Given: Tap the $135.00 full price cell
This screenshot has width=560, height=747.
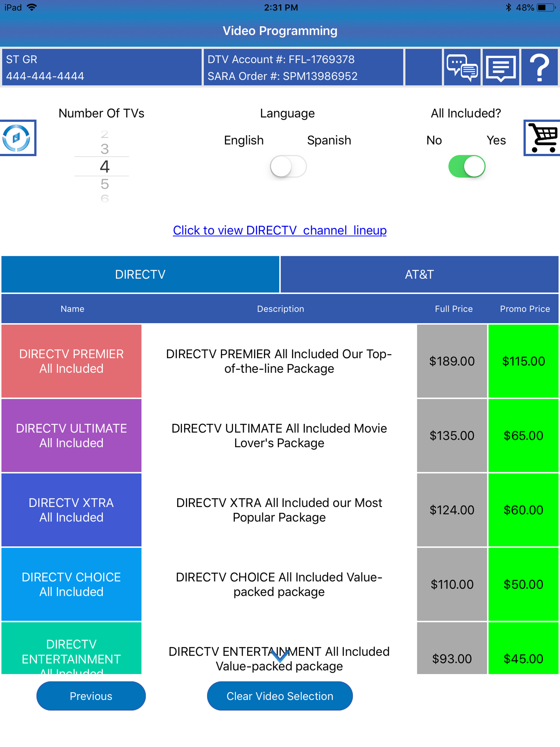Looking at the screenshot, I should (x=452, y=435).
